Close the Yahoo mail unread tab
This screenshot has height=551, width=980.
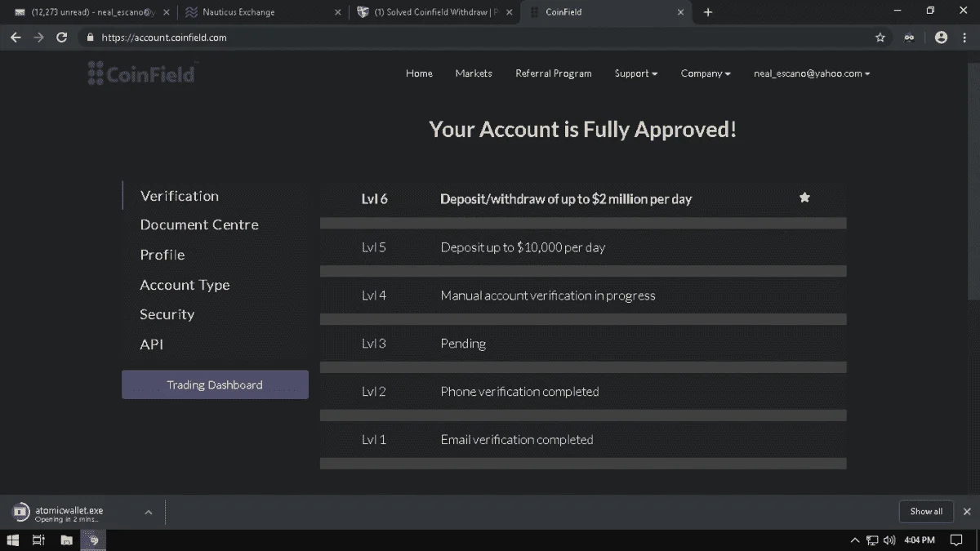coord(167,12)
